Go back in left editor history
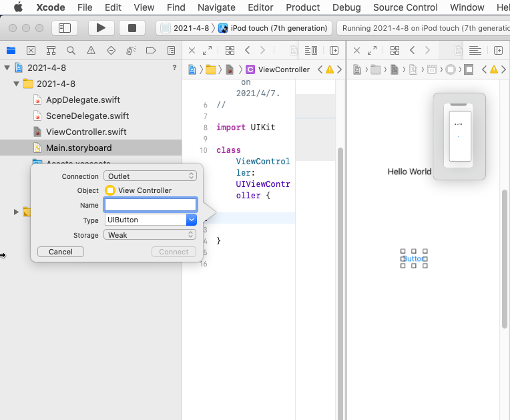 (x=247, y=51)
